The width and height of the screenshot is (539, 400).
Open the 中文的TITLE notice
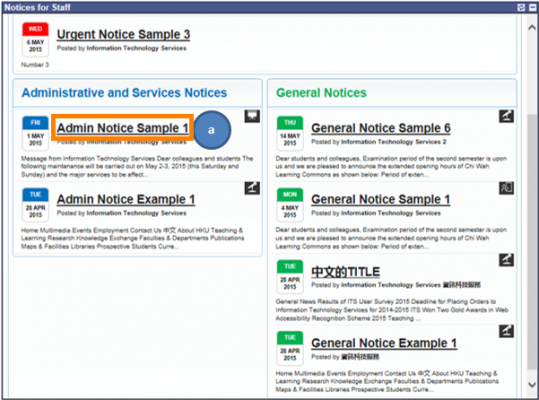[x=345, y=272]
